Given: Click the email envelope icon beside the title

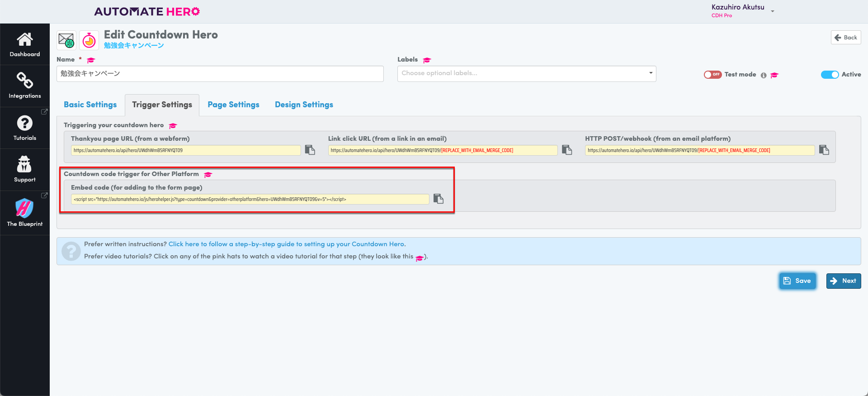Looking at the screenshot, I should coord(66,40).
